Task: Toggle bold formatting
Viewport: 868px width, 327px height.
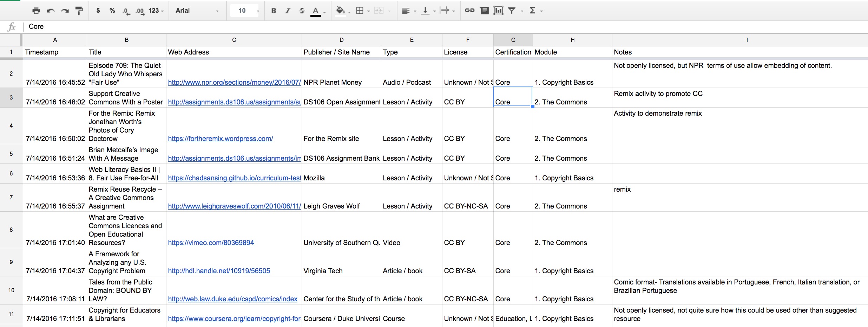Action: point(274,11)
